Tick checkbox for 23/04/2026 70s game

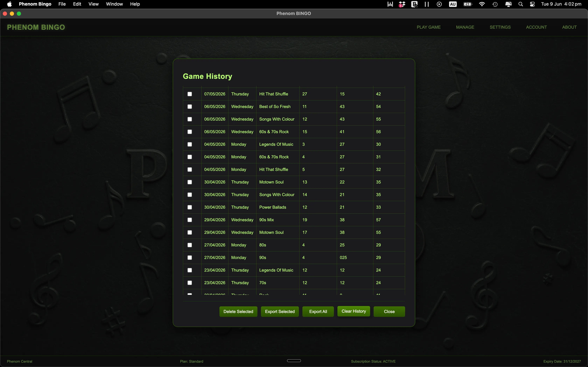[x=190, y=283]
